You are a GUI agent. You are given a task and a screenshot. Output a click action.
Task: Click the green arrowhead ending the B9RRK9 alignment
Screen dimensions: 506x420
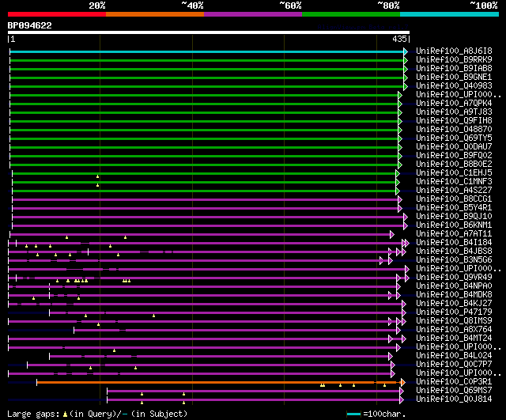[406, 60]
